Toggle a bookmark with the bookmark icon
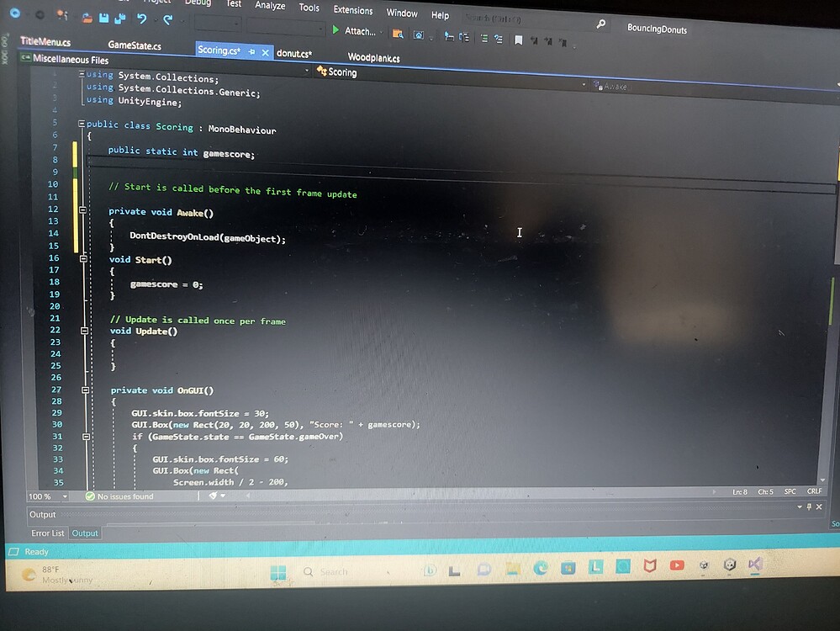This screenshot has width=840, height=631. tap(518, 37)
